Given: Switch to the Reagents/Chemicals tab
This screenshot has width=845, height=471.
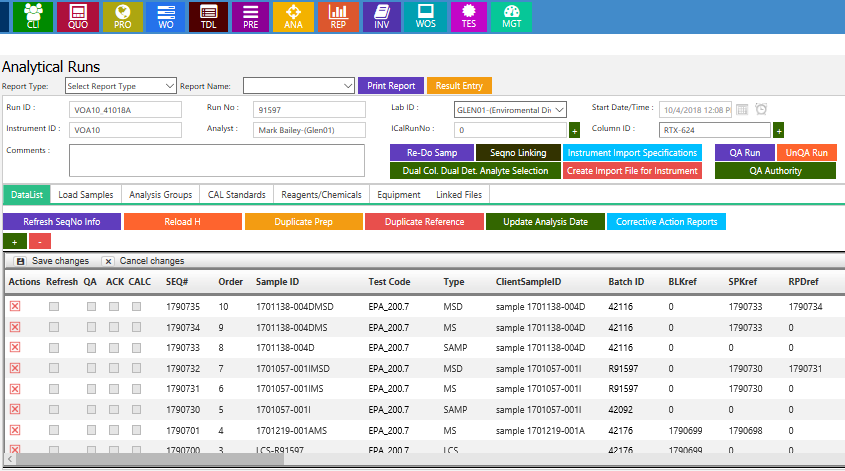Looking at the screenshot, I should coord(321,195).
